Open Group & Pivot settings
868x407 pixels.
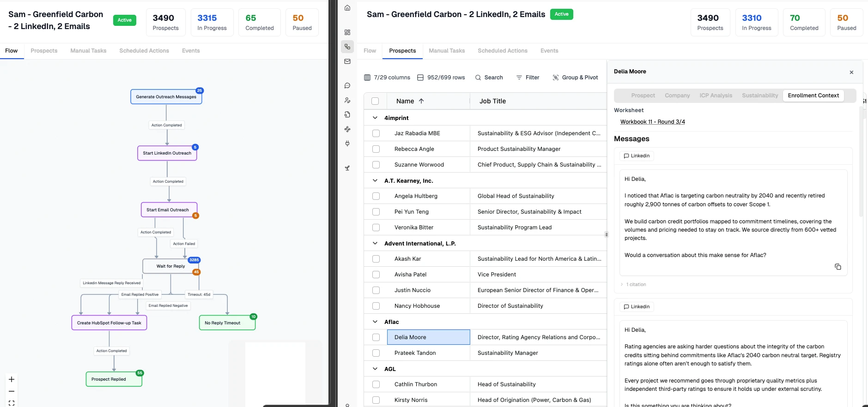(x=575, y=78)
